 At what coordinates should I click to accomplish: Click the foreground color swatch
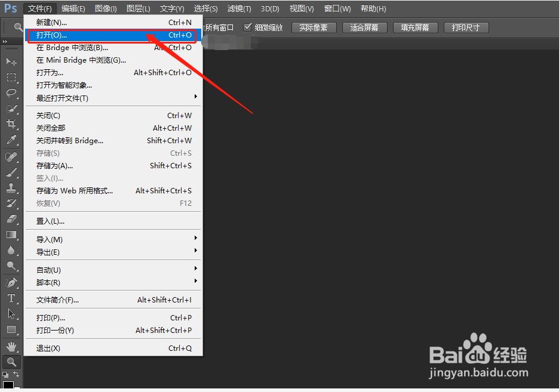pyautogui.click(x=8, y=384)
